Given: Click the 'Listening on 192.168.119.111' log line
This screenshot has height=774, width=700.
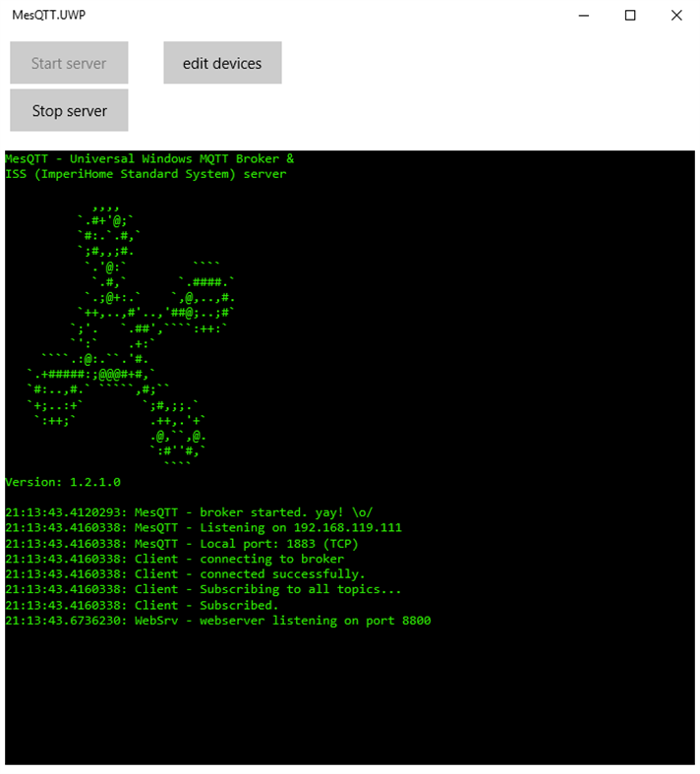Looking at the screenshot, I should pos(204,528).
